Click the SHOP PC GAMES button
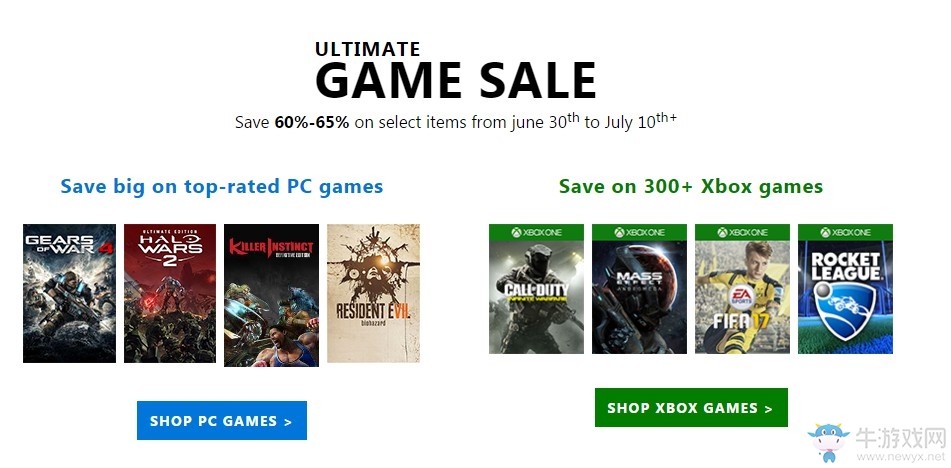 tap(222, 420)
